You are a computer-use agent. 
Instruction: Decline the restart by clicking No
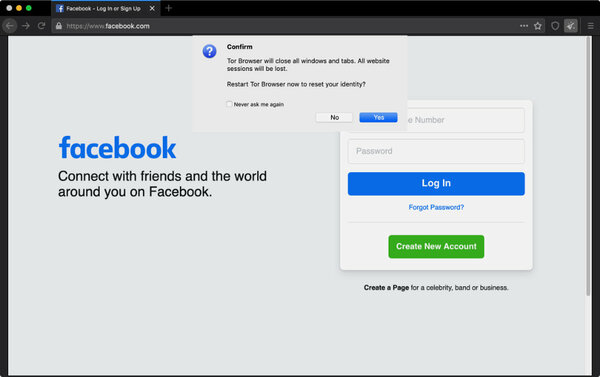pyautogui.click(x=334, y=118)
